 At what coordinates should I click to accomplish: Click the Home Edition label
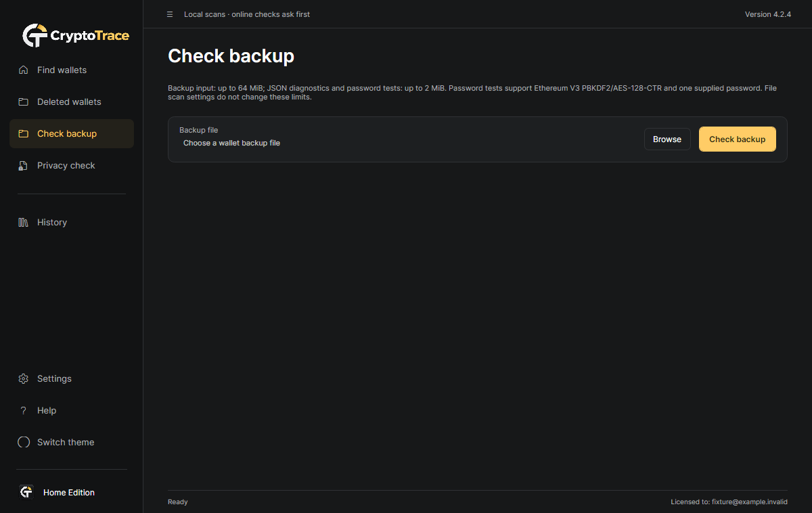(69, 493)
